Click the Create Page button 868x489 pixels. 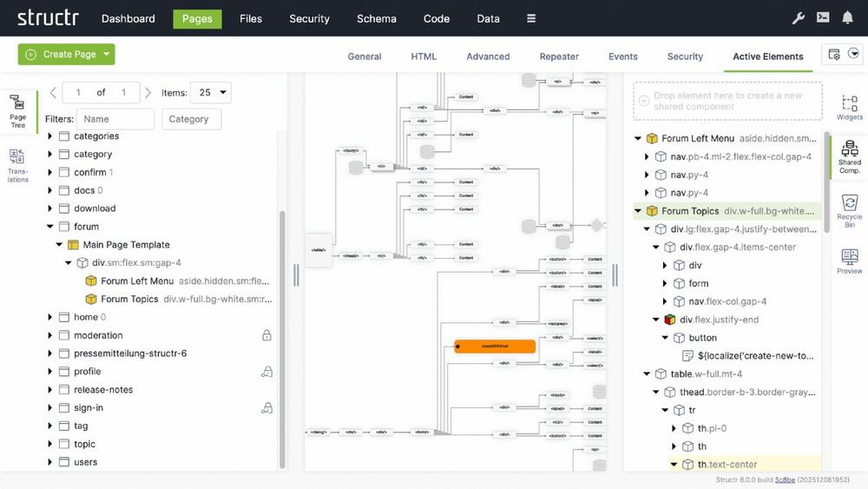59,54
